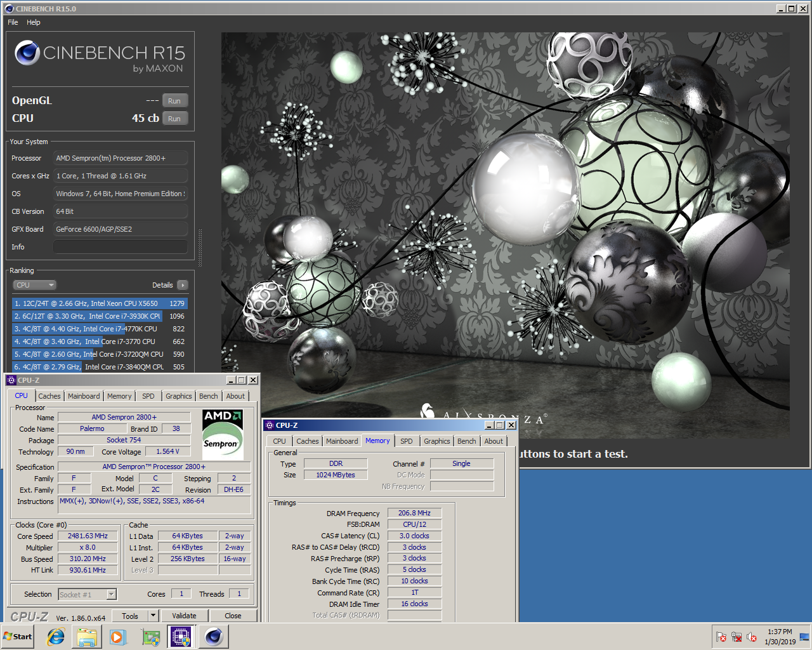
Task: Click GFX Board field GeForce 6600
Action: click(x=121, y=229)
